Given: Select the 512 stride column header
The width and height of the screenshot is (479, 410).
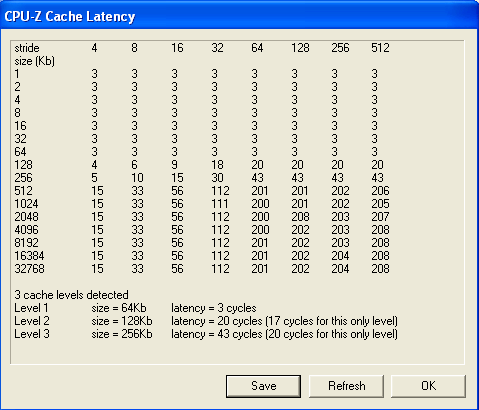Looking at the screenshot, I should click(x=380, y=48).
